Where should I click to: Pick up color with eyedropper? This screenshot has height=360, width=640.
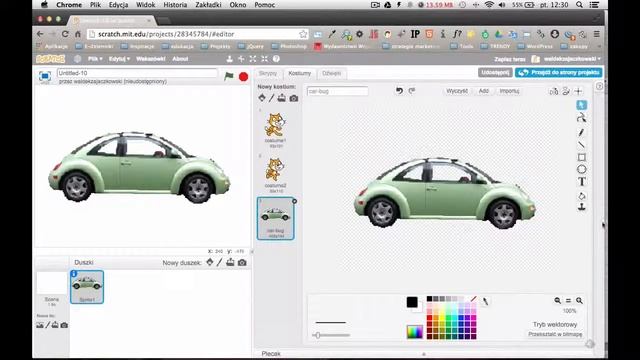(485, 301)
